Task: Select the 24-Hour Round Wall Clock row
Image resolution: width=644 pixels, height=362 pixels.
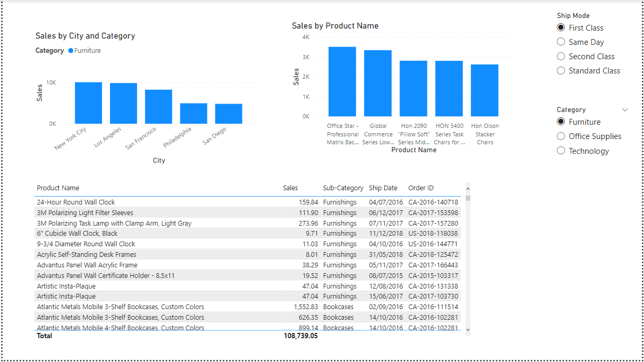Action: click(247, 202)
